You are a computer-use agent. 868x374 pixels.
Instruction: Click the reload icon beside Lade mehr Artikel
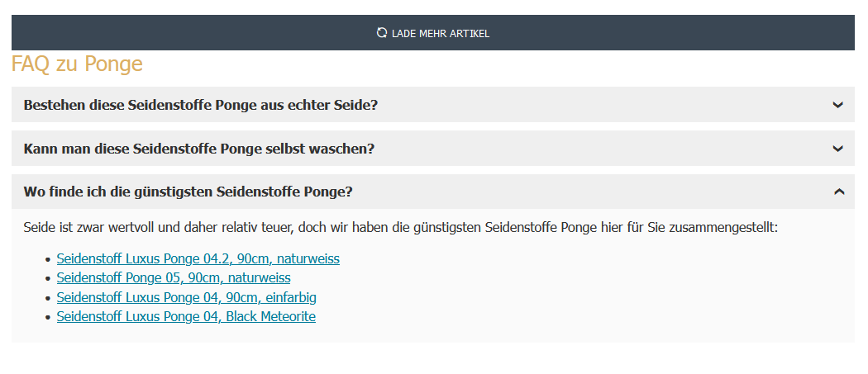[381, 33]
